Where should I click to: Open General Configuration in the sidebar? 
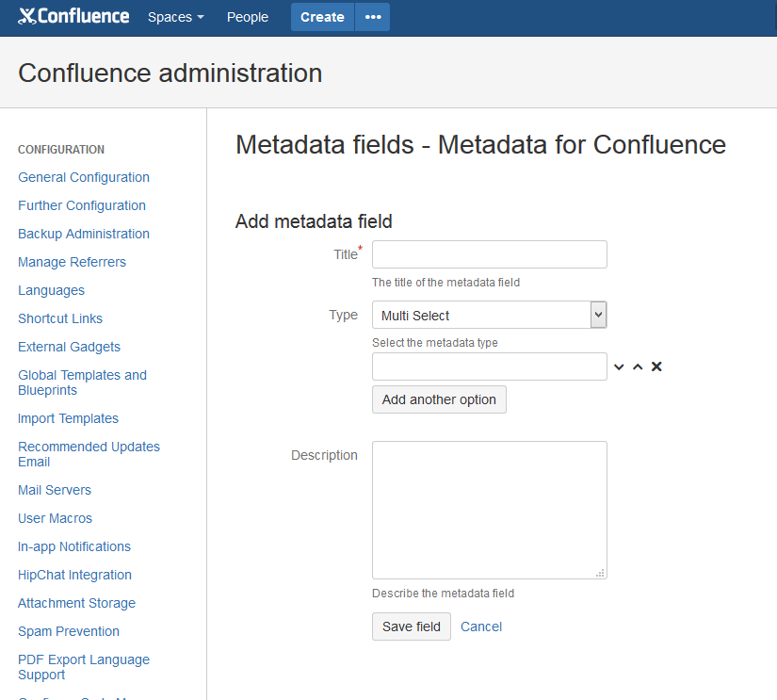pos(84,177)
